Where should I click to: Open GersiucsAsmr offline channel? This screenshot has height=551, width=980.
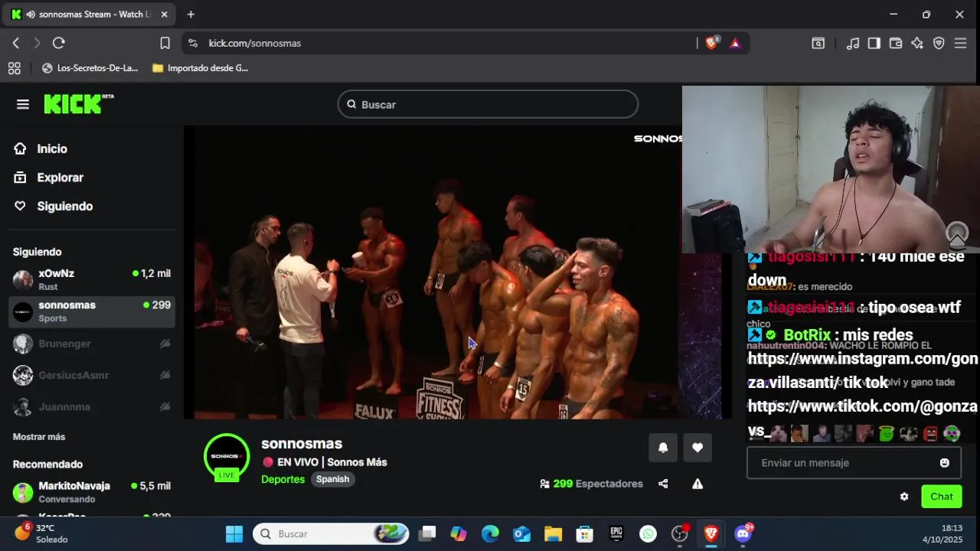[x=92, y=375]
